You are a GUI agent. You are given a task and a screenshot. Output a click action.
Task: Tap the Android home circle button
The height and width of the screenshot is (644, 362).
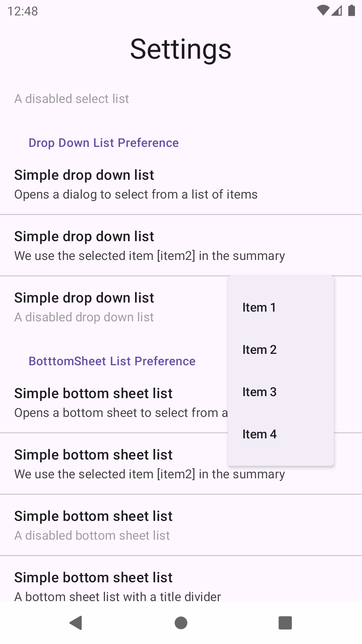[181, 623]
